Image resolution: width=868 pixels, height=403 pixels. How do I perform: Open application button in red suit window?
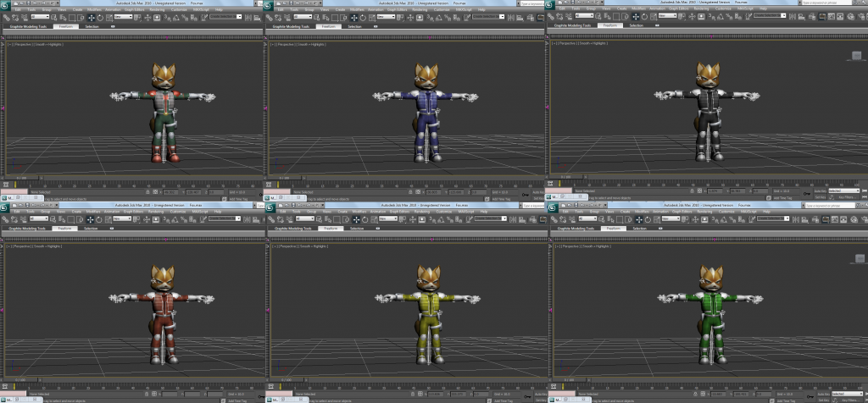(4, 208)
